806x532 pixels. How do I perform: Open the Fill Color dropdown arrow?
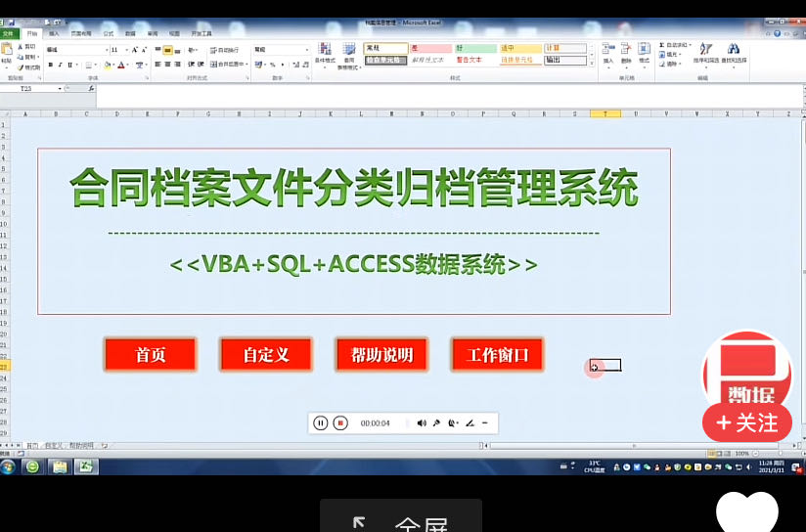(x=113, y=65)
